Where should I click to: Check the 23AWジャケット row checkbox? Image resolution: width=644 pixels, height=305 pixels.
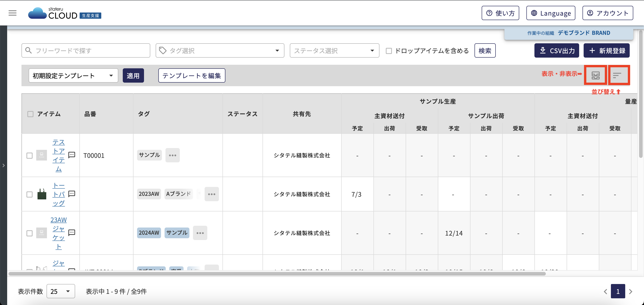[x=30, y=233]
